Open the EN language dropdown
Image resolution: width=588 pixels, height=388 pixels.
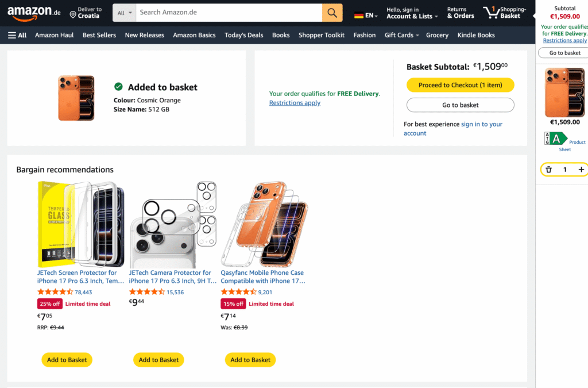click(365, 12)
